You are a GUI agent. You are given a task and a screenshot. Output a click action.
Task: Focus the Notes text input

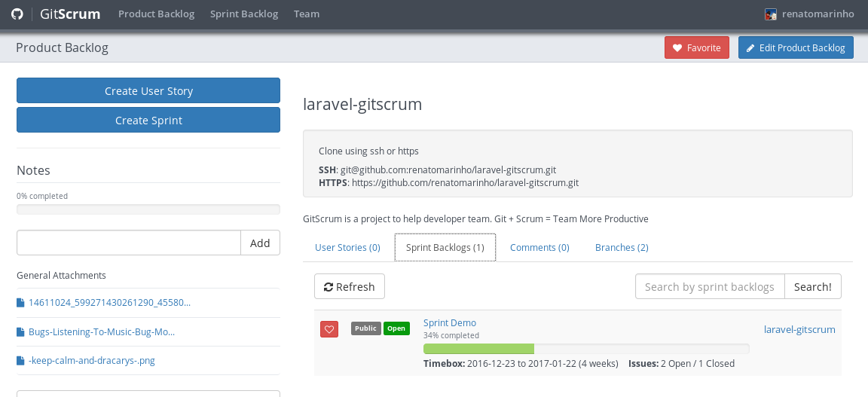coord(129,243)
